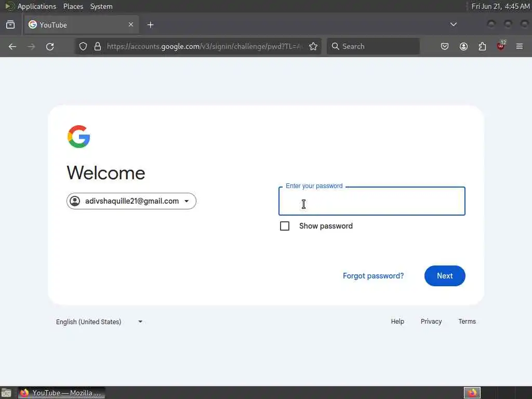Click the Google logo
The image size is (532, 399).
pos(79,137)
